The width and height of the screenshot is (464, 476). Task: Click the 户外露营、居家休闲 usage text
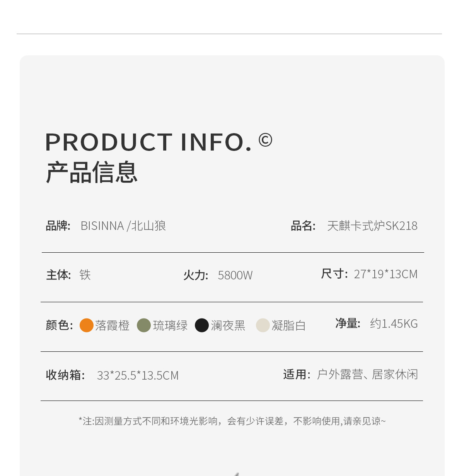(x=367, y=374)
